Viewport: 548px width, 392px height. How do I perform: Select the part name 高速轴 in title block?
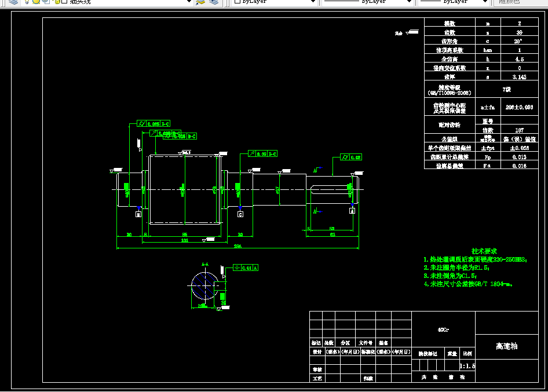[507, 346]
